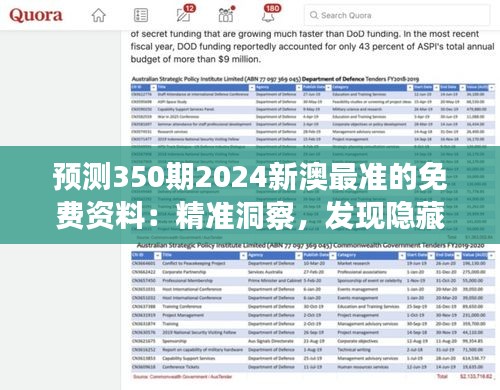Image resolution: width=500 pixels, height=390 pixels.
Task: Open Category filter dropdown in first table
Action: (x=410, y=88)
